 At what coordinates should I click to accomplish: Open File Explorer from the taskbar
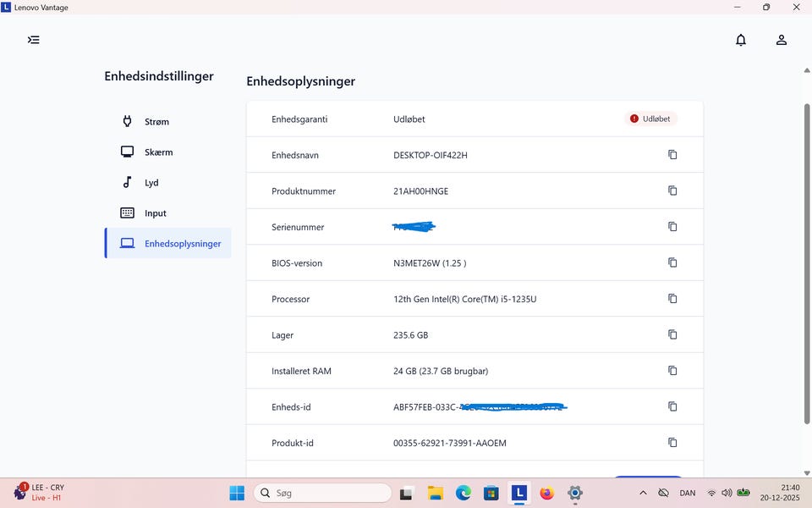click(435, 493)
